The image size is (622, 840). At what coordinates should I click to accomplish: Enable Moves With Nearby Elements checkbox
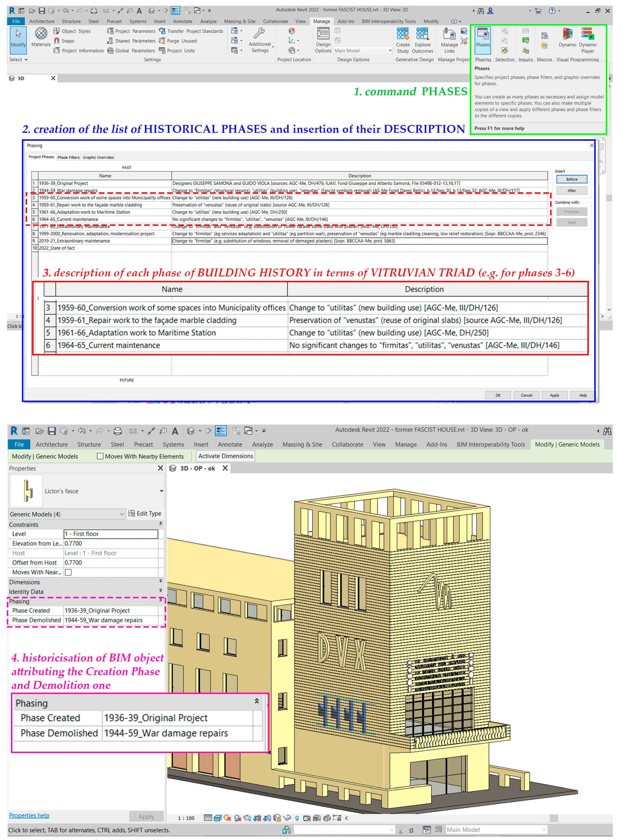pos(100,456)
